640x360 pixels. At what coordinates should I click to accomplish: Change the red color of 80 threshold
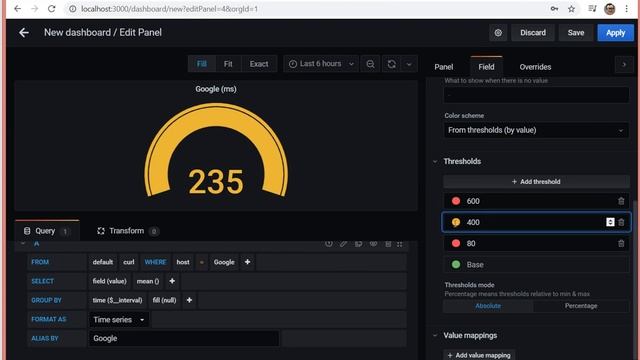pos(456,244)
